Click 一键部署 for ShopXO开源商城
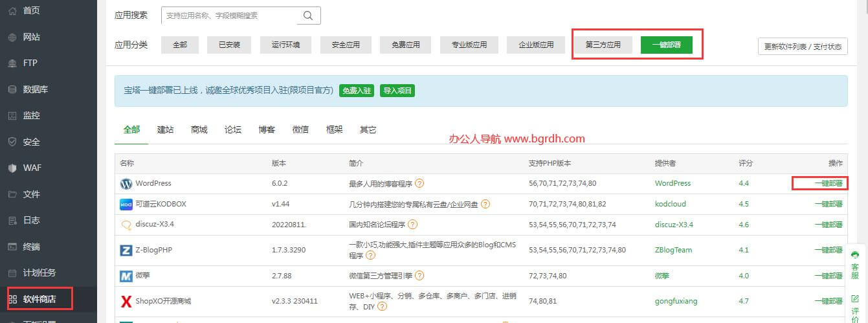Screen dimensions: 868x323 click(829, 301)
